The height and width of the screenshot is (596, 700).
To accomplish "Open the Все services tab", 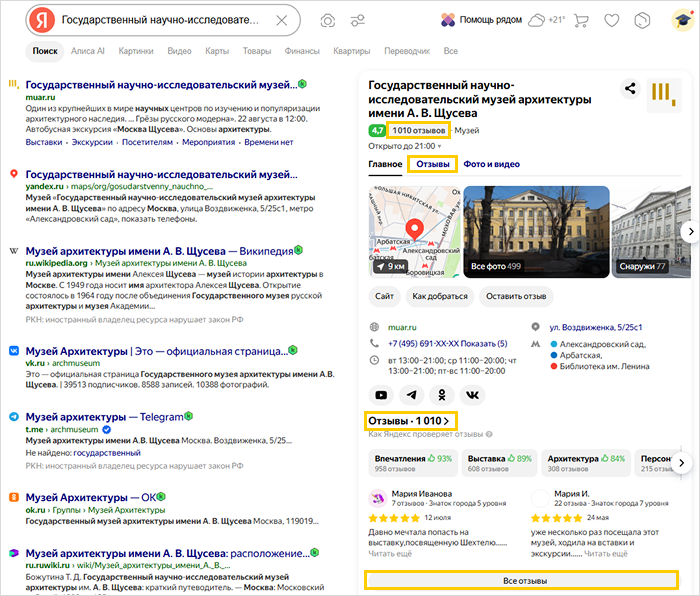I will 450,51.
